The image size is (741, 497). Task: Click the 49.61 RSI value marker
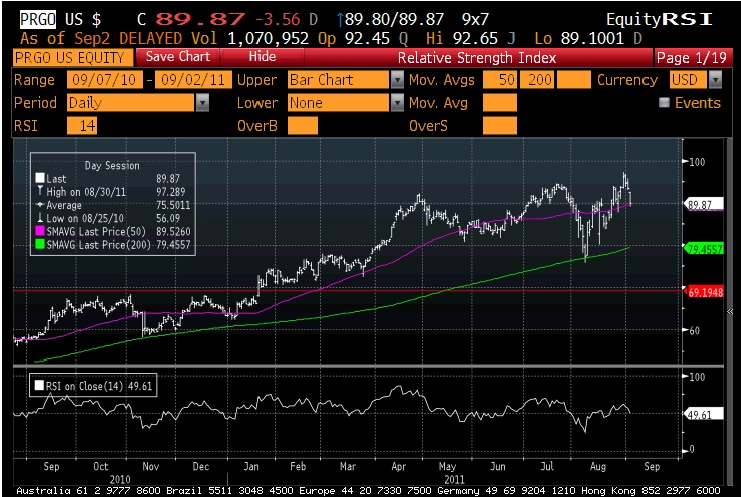704,415
